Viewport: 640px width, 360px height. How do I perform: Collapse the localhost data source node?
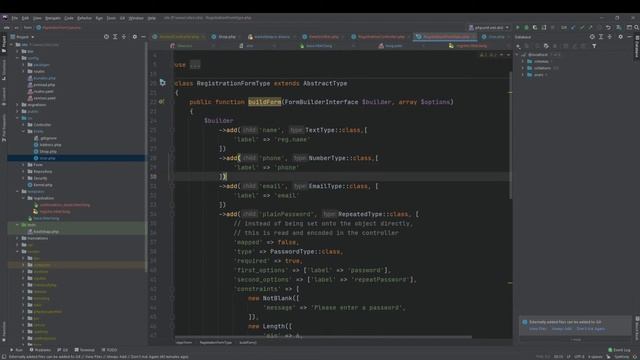[x=517, y=54]
